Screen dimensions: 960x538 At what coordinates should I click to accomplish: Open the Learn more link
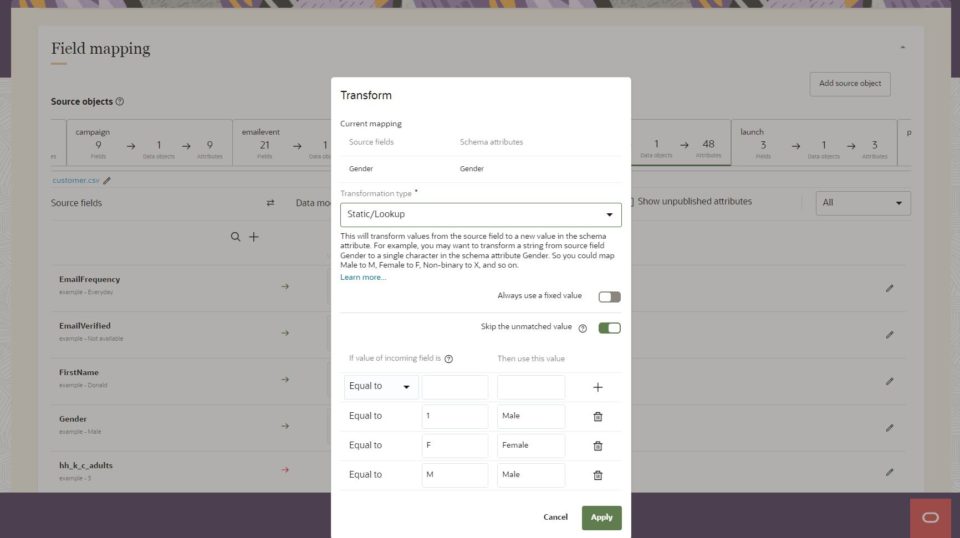362,277
